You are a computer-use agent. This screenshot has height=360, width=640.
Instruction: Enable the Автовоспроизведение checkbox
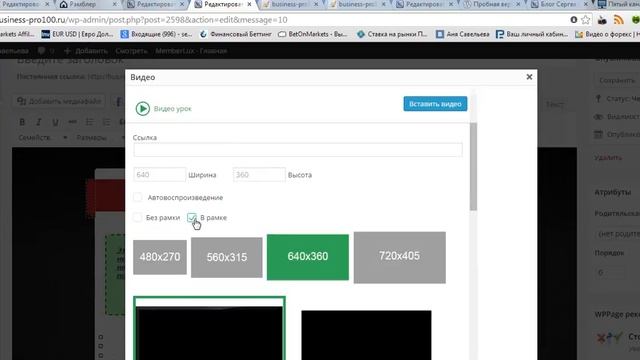pos(138,198)
